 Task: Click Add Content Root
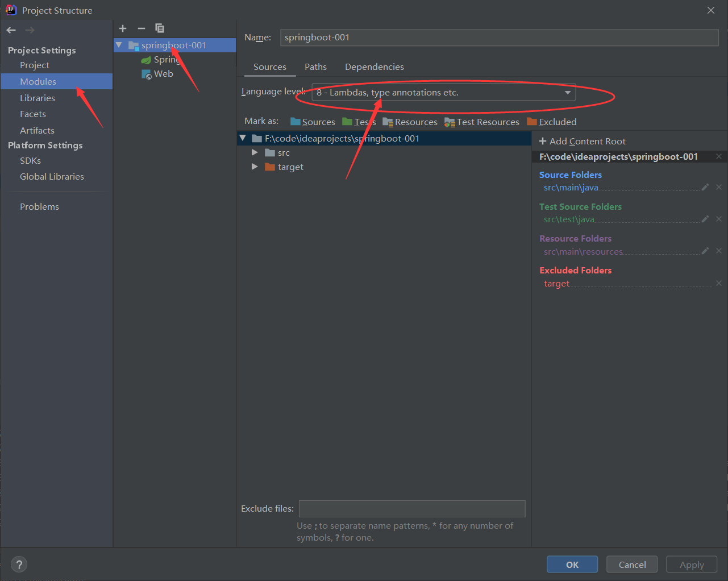[582, 141]
